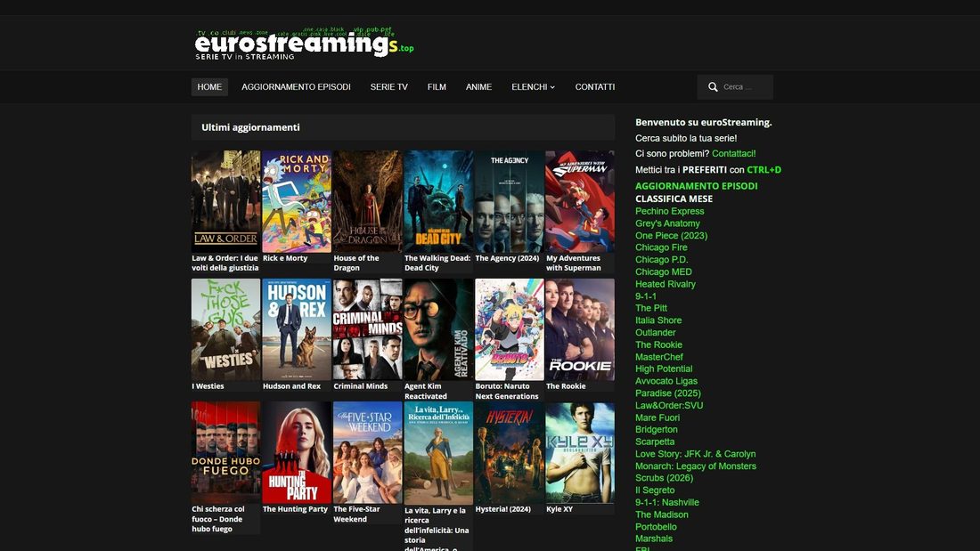980x551 pixels.
Task: Open the HOME menu item
Action: (x=209, y=87)
